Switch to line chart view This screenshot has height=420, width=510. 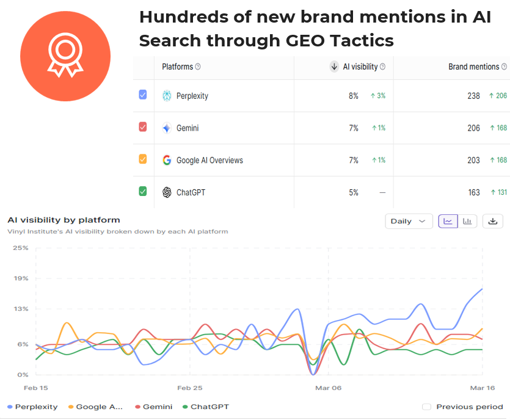pos(448,221)
